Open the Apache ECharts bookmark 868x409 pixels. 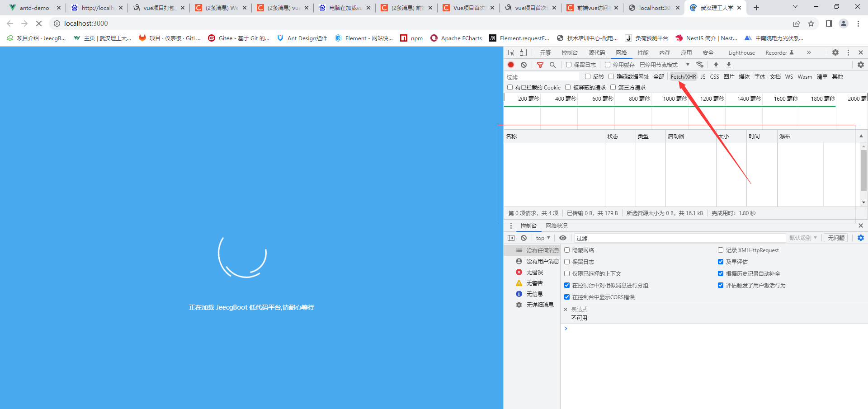tap(456, 38)
